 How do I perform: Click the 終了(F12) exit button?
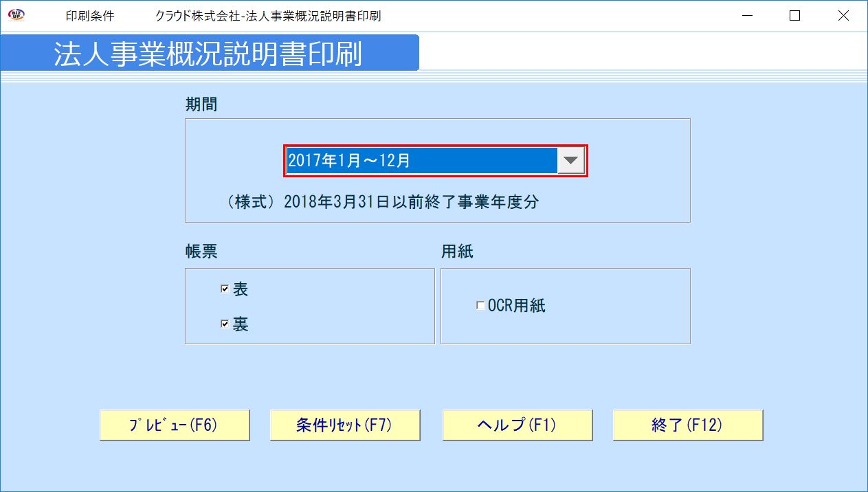687,425
